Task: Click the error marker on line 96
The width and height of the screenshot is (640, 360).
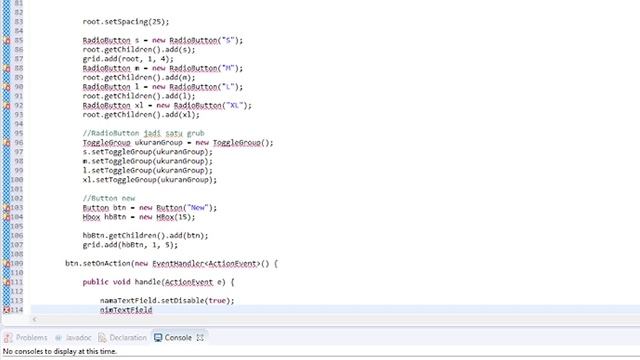Action: [x=7, y=143]
